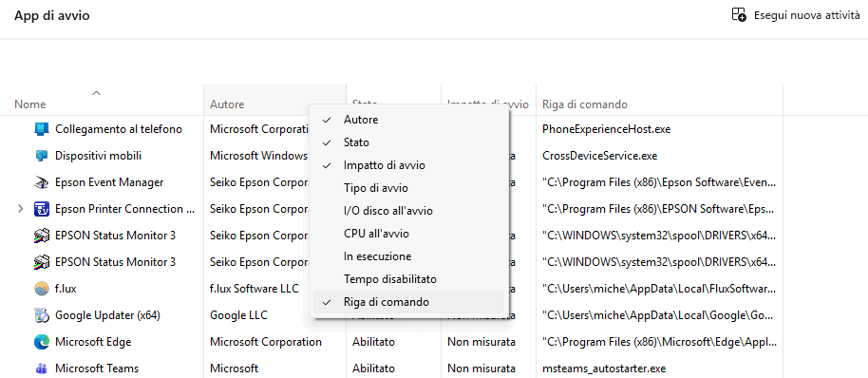Select the Epson Event Manager name
This screenshot has width=868, height=378.
coord(109,182)
